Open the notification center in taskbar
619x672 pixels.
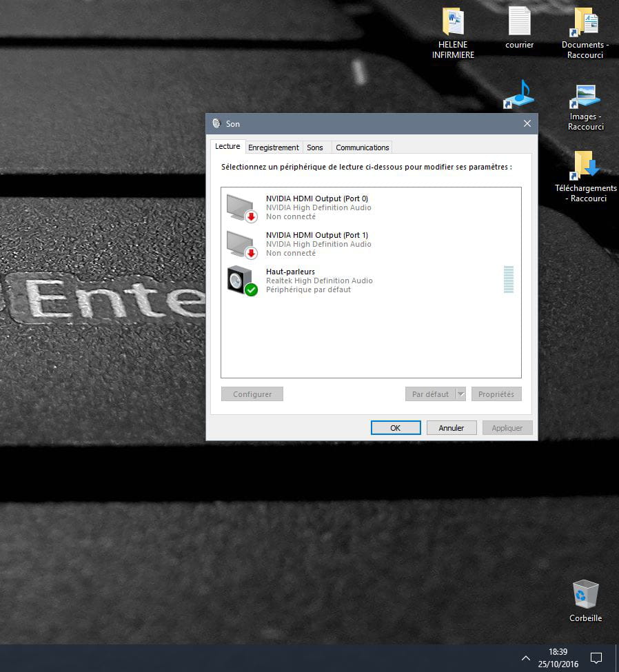597,658
